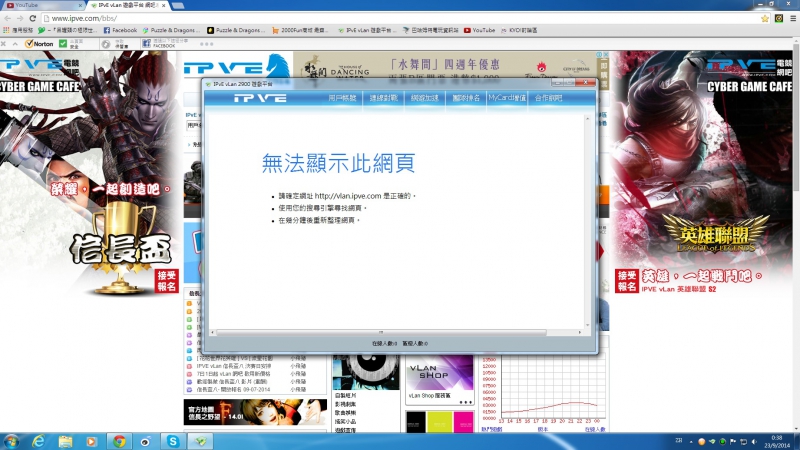Click the Norton extension icon beside the star
The height and width of the screenshot is (450, 800).
(x=779, y=18)
